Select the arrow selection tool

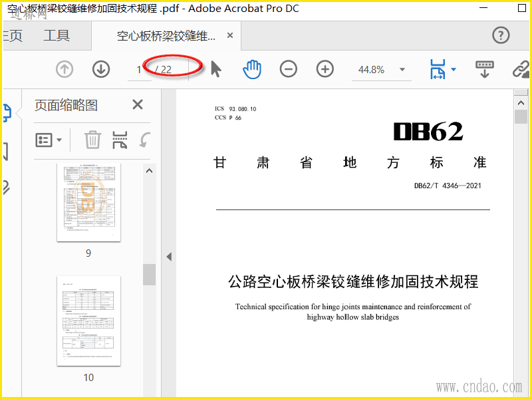[x=215, y=69]
